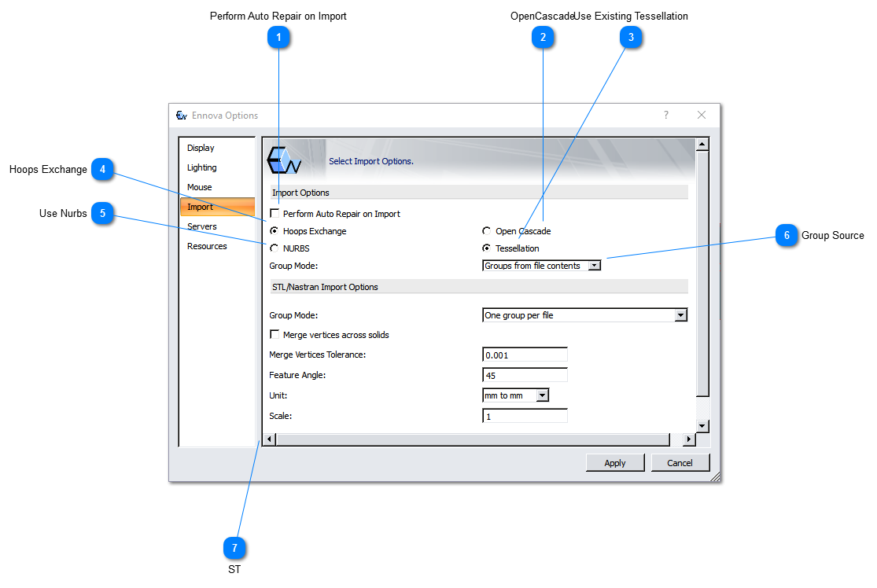Select the NURBS radio button
The image size is (877, 588).
[275, 248]
